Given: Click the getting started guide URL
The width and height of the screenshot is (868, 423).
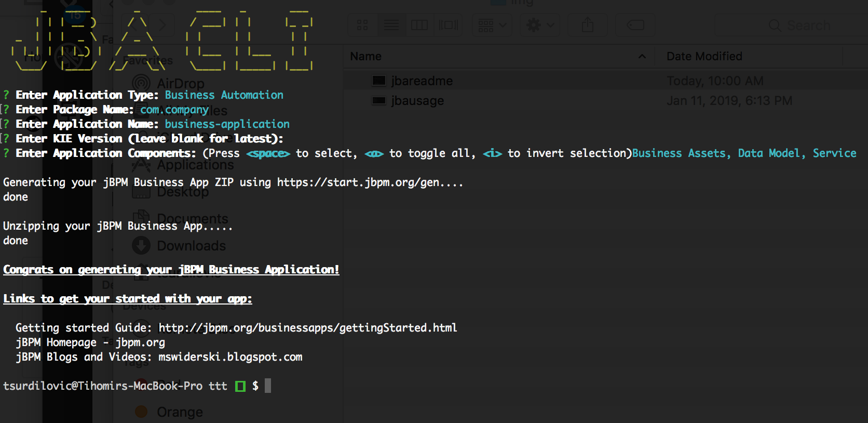Looking at the screenshot, I should click(x=308, y=328).
